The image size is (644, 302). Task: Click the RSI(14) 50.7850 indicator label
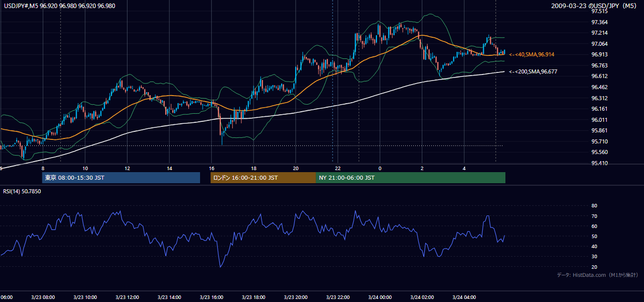tap(22, 192)
